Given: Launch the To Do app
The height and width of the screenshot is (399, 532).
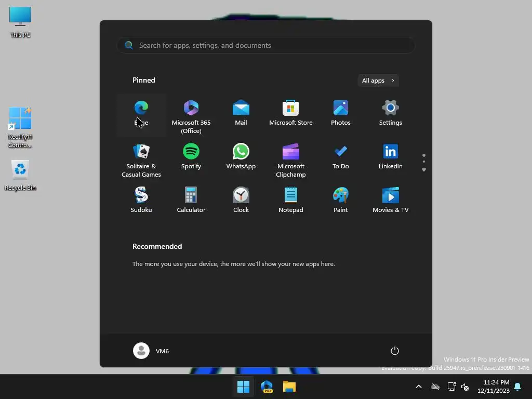Looking at the screenshot, I should click(341, 159).
